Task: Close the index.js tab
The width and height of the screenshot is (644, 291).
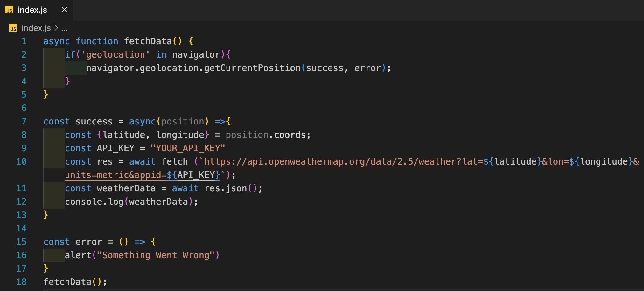Action: (x=64, y=10)
